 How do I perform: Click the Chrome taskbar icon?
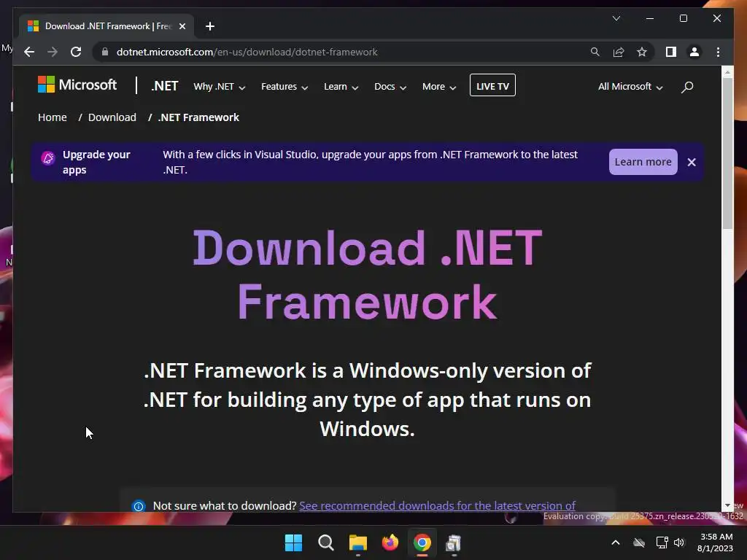(x=422, y=542)
